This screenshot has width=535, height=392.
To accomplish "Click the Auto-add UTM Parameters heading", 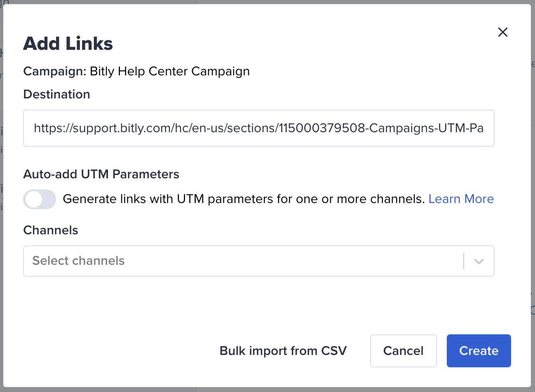I will coord(101,174).
